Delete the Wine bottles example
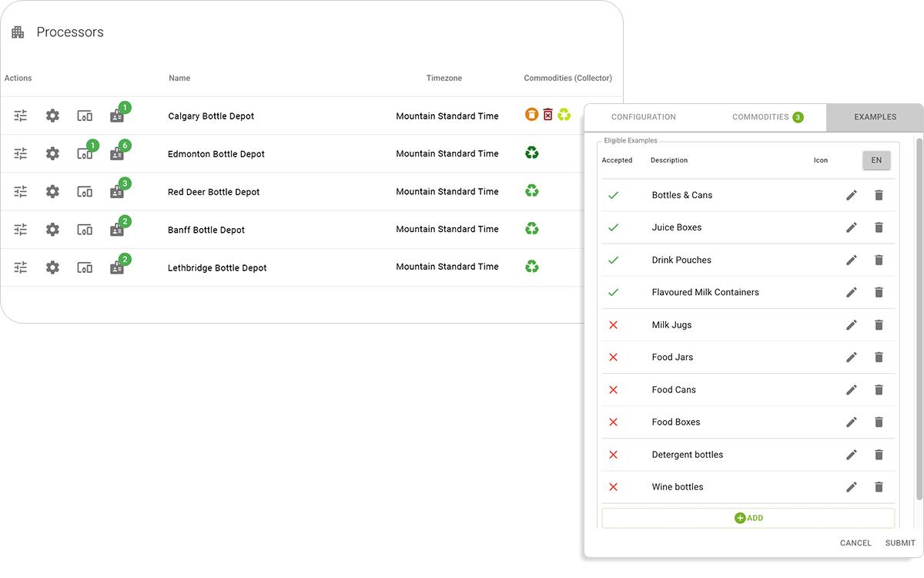This screenshot has width=924, height=578. (x=879, y=486)
